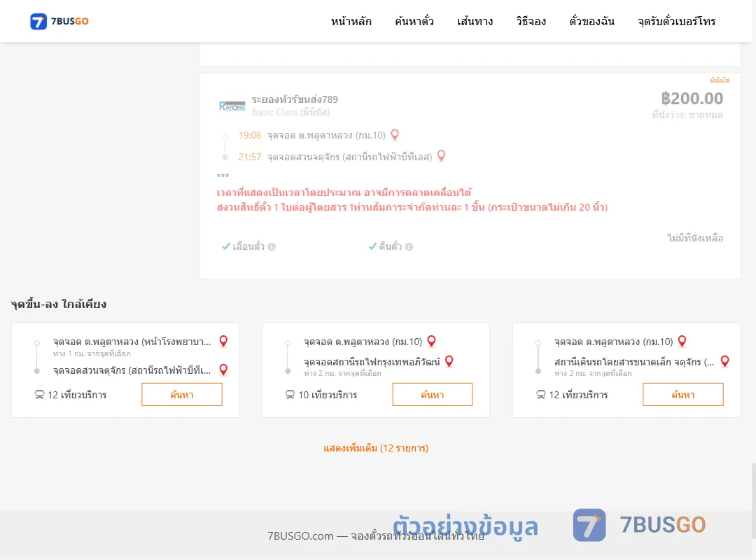756x560 pixels.
Task: Expand แสดงเพิ่มเติม (12 รายการ) link
Action: (x=376, y=448)
